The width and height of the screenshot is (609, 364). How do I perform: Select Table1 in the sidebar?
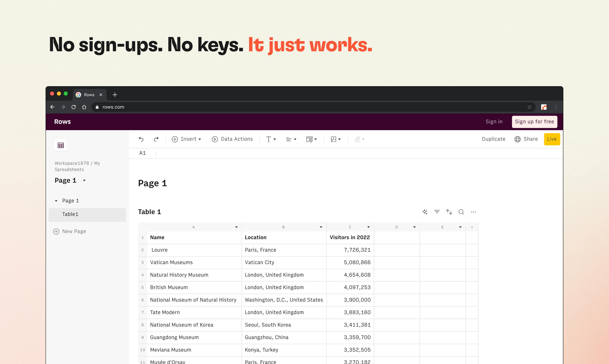pos(87,215)
